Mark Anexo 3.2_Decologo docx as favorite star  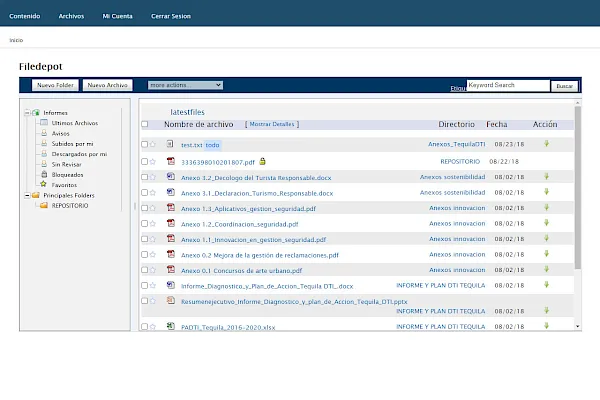pos(153,177)
